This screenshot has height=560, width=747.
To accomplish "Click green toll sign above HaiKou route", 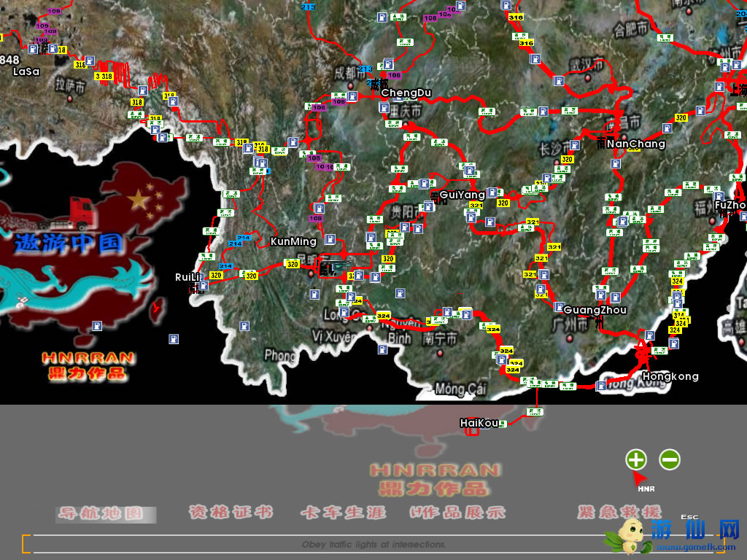I will point(535,411).
